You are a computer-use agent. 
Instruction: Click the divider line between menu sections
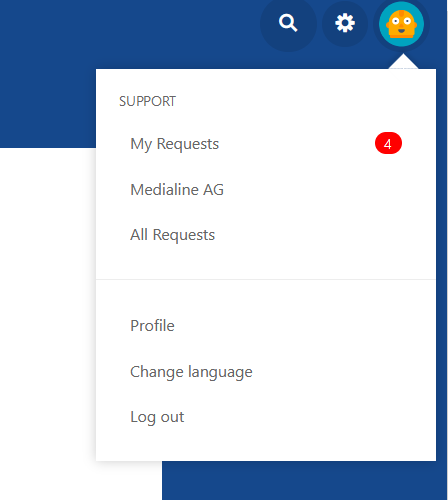(x=266, y=279)
